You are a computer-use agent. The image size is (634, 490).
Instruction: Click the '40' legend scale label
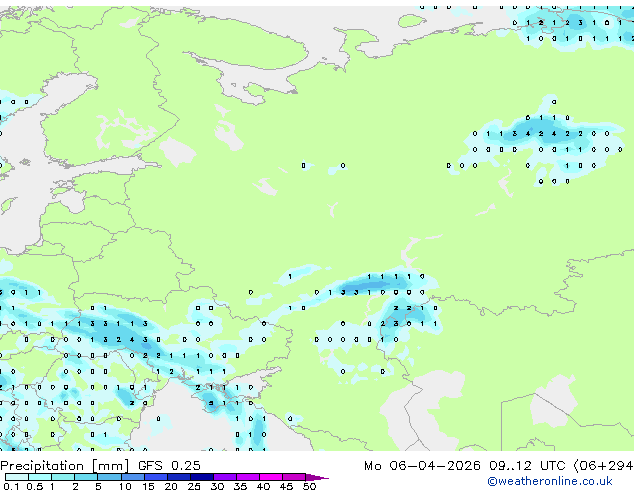[263, 486]
